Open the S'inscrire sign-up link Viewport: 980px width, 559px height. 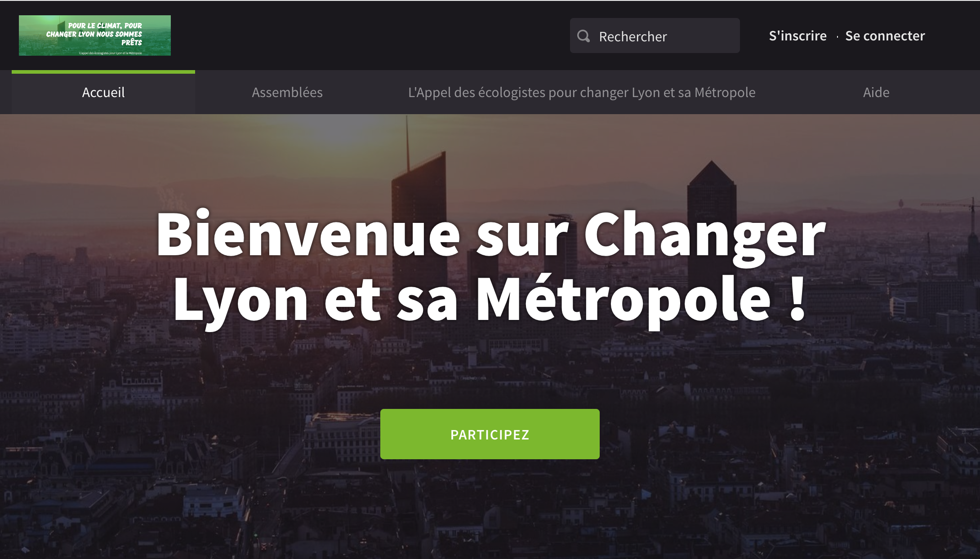point(797,35)
